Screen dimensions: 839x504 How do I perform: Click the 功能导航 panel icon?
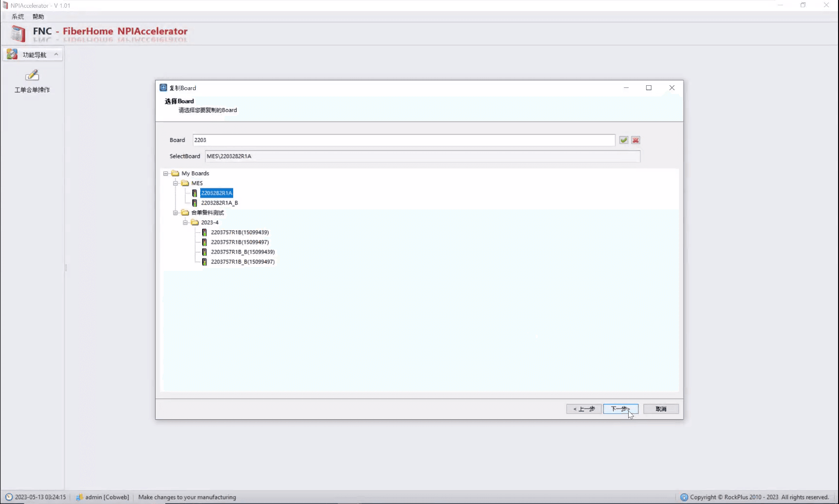[x=12, y=54]
